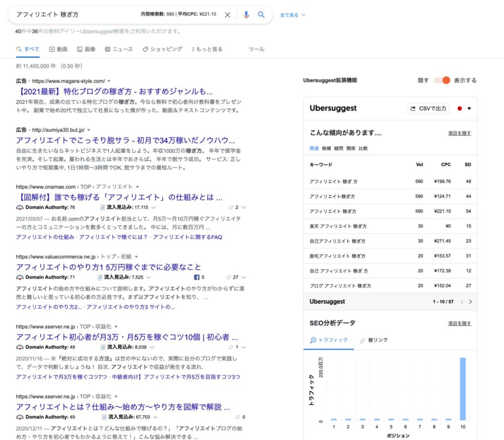Open result 【図解付】誰でも稼げる「アフィリエイト」の仕組みとは
Viewport: 504px width, 440px height.
(119, 197)
